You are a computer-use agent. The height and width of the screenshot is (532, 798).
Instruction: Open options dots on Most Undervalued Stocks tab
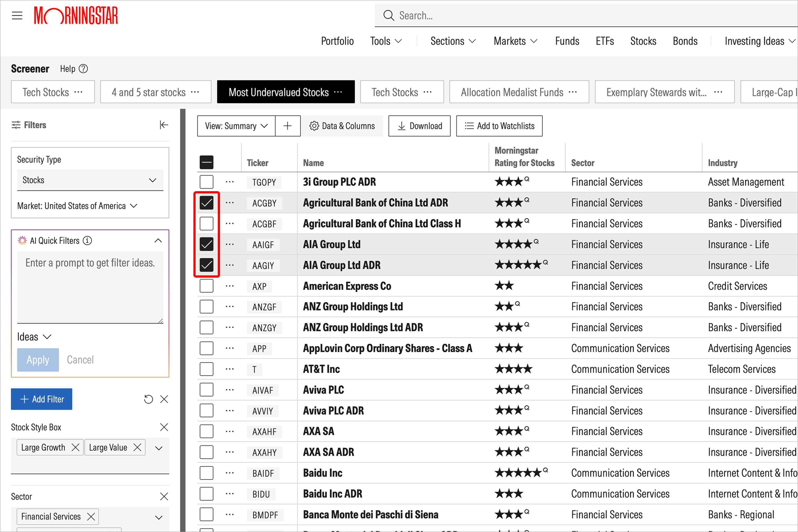pos(338,92)
